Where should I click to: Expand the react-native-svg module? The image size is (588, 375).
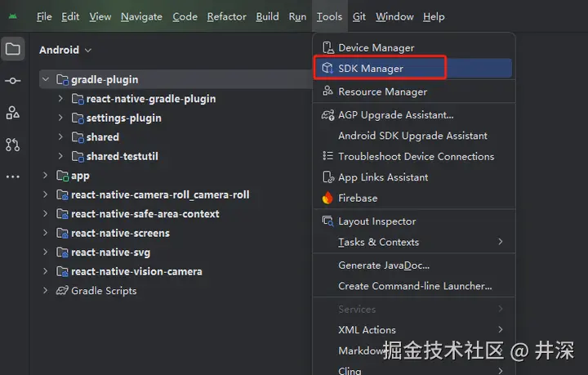tap(46, 252)
